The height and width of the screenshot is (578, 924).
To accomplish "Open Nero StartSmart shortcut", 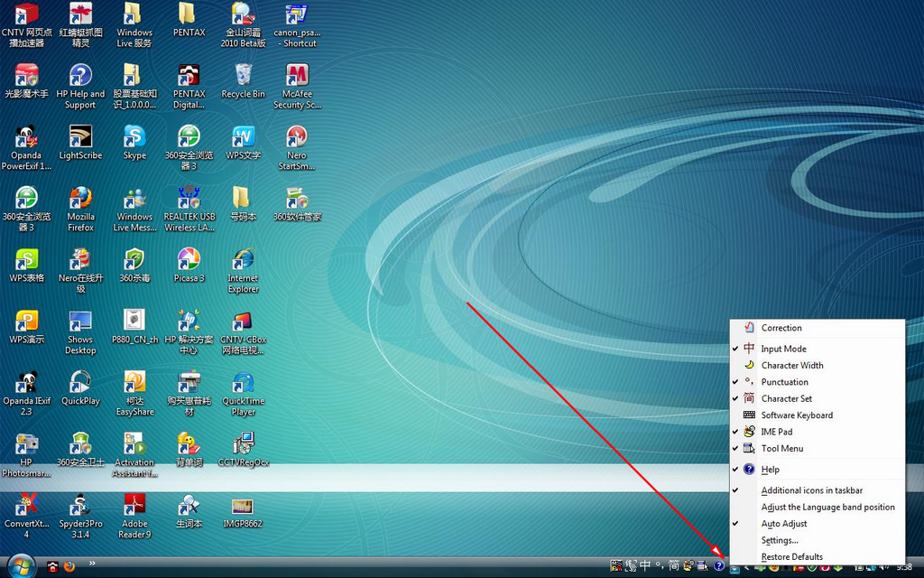I will (x=297, y=147).
